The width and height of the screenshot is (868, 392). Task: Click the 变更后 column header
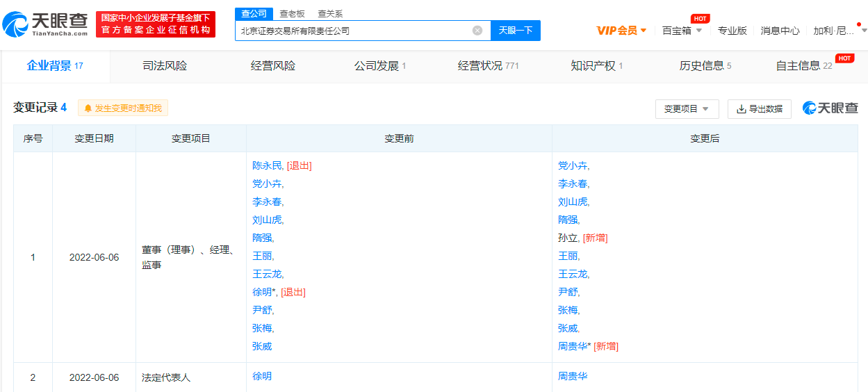pos(705,138)
